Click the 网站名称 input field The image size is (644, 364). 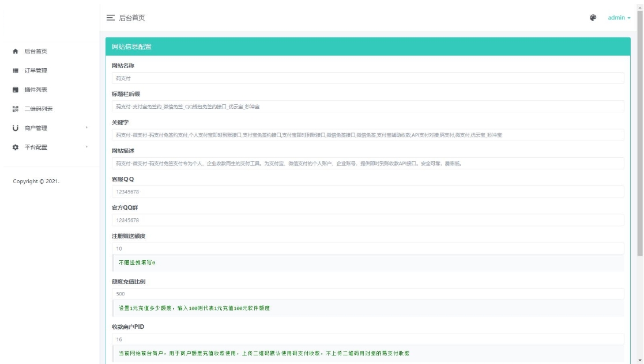pyautogui.click(x=367, y=78)
